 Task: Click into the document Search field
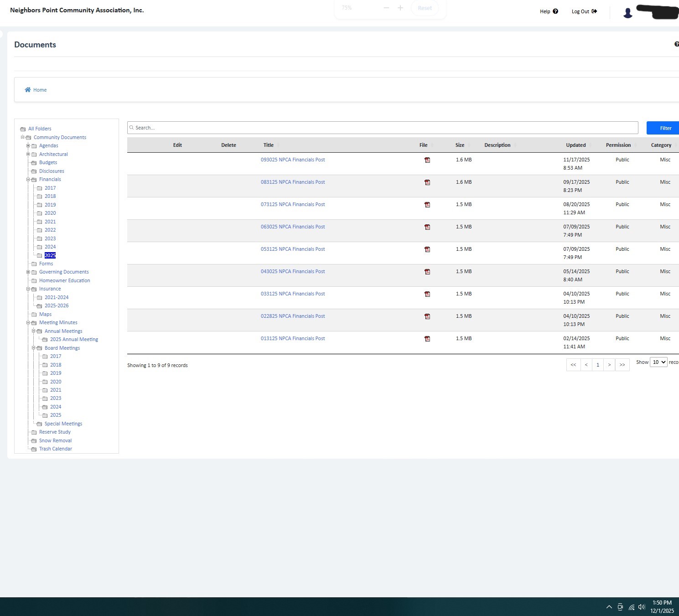tap(382, 128)
